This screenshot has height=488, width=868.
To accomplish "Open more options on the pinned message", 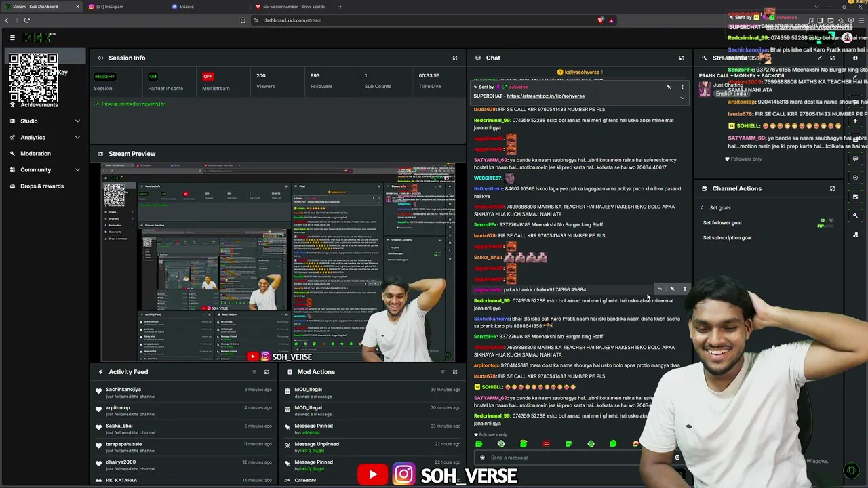I will [682, 87].
